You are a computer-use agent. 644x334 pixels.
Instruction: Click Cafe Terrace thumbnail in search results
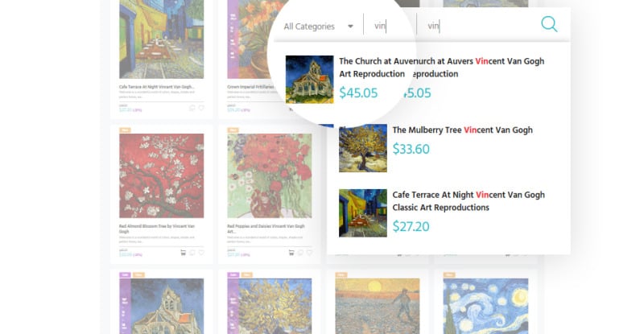pos(363,212)
